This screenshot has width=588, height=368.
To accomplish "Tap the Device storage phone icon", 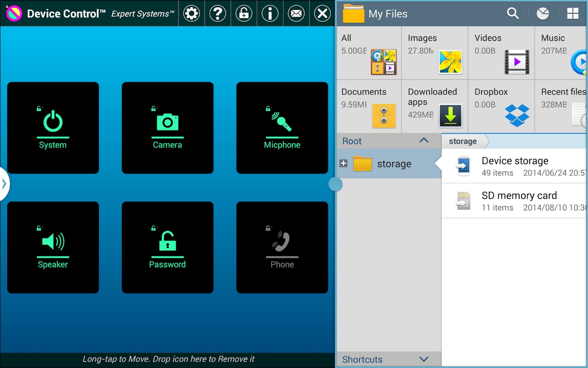I will click(463, 166).
